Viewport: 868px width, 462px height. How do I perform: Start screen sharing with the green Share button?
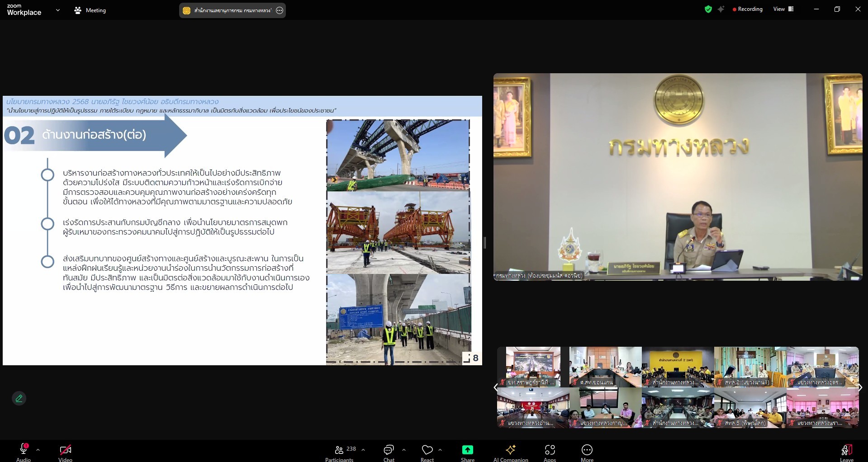point(467,451)
